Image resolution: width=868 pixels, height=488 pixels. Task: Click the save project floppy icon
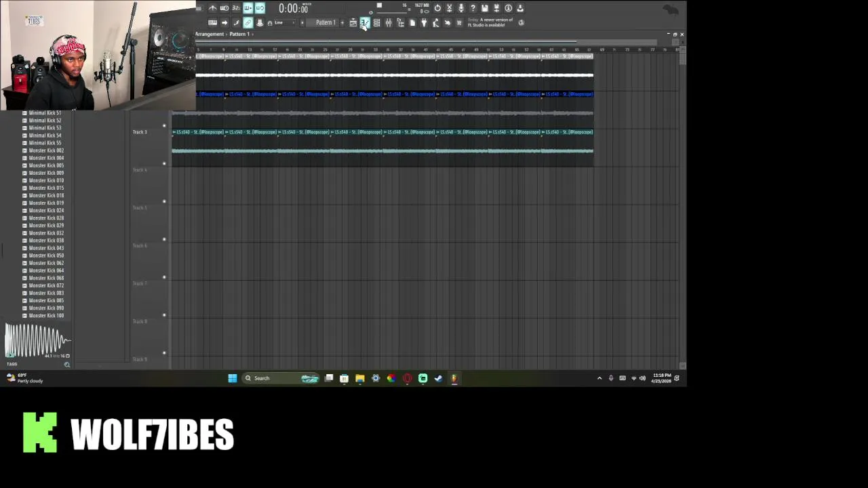tap(484, 8)
